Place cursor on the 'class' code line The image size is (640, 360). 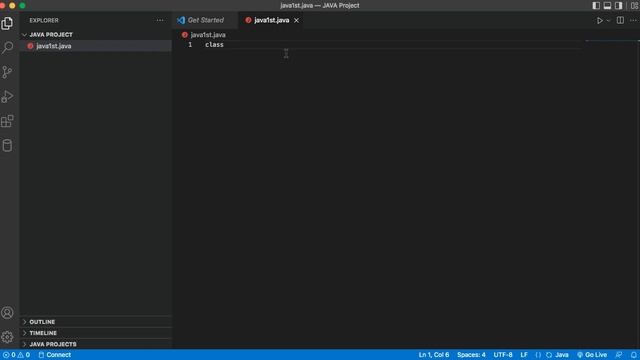(x=214, y=45)
